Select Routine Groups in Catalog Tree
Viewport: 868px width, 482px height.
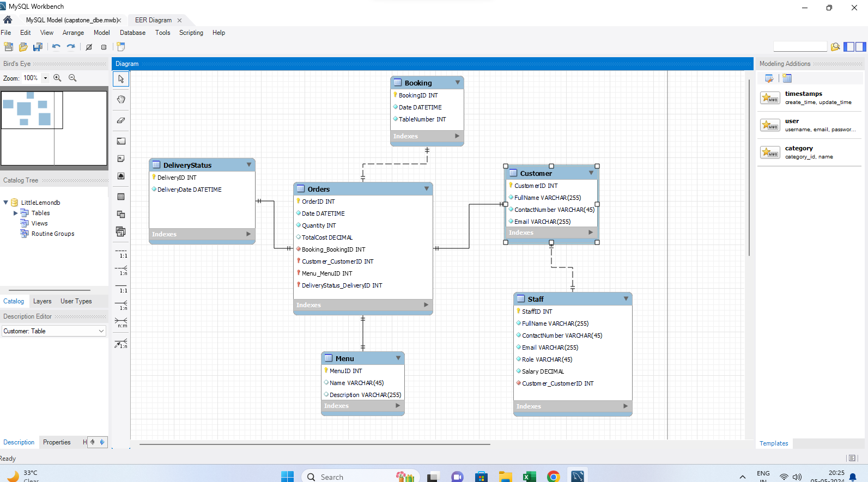52,234
